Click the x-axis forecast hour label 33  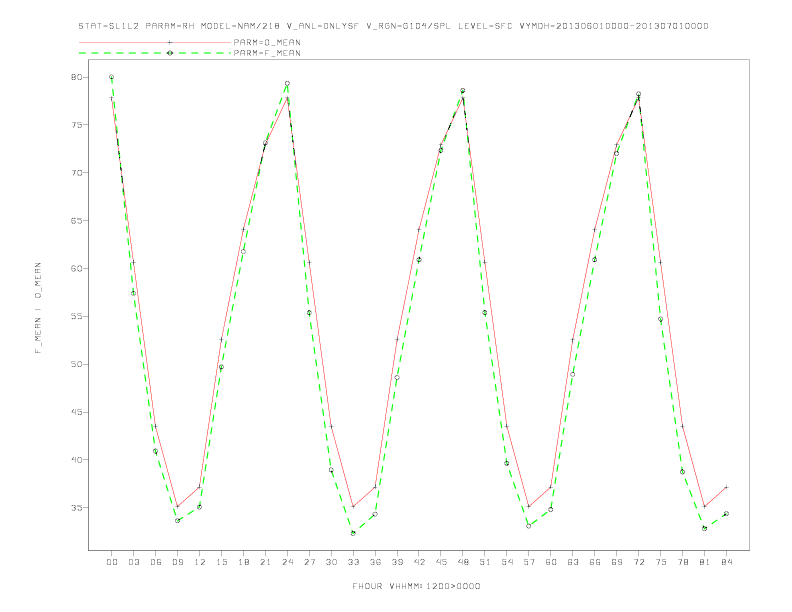click(x=353, y=562)
